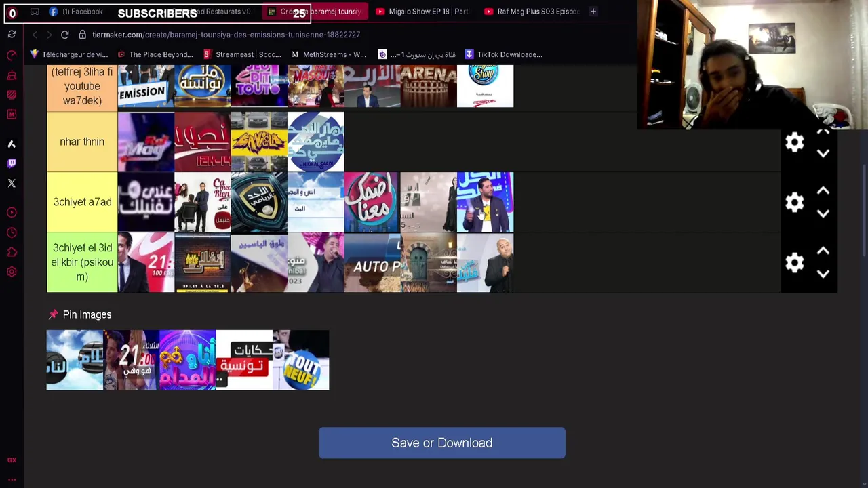Select blue door thumbnail in 3id el kbir row

[x=429, y=262]
